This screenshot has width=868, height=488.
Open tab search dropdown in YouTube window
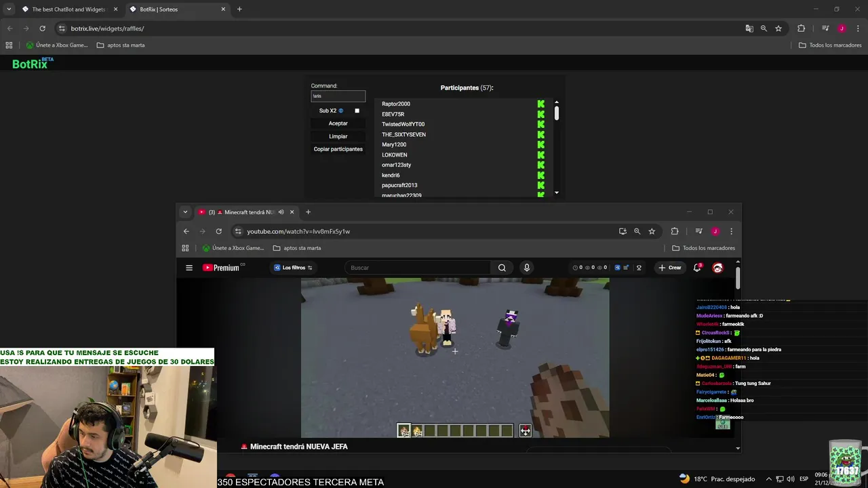(185, 212)
